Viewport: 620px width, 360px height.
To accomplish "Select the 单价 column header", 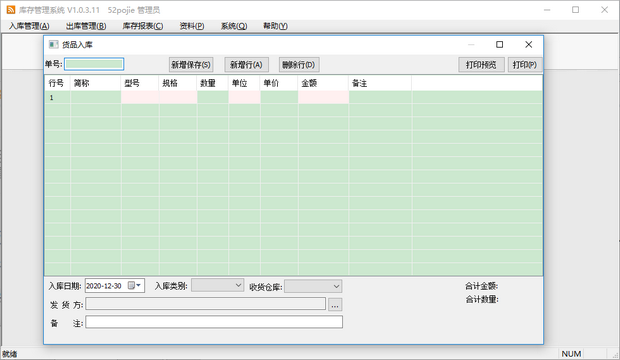I will pyautogui.click(x=279, y=83).
